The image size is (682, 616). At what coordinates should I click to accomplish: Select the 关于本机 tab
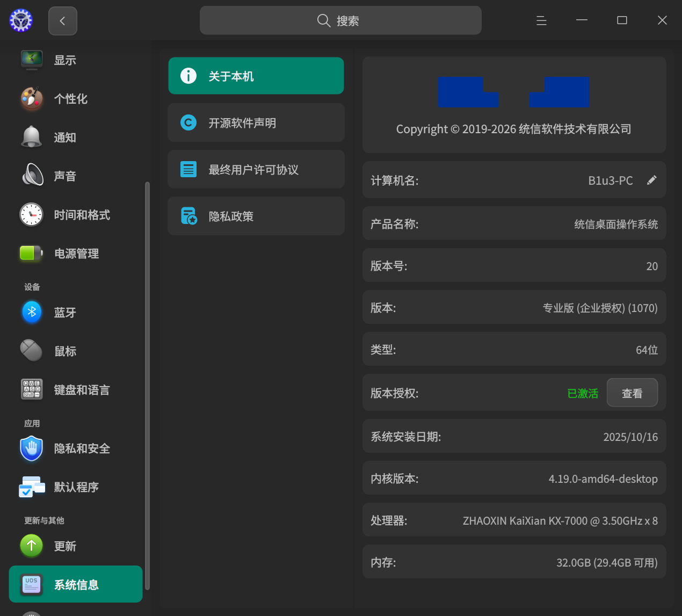point(256,76)
